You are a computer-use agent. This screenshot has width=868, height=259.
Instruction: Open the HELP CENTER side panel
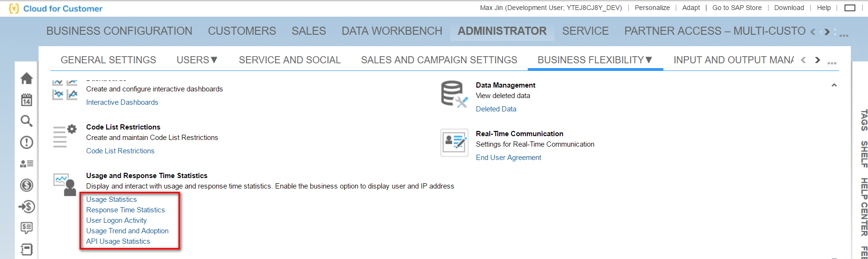(x=864, y=207)
